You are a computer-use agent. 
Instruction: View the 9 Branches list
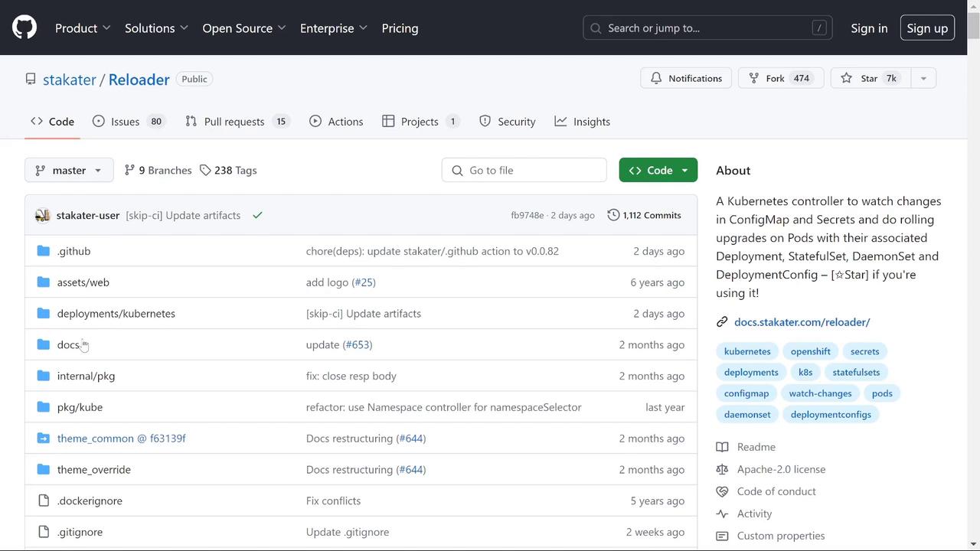(158, 170)
